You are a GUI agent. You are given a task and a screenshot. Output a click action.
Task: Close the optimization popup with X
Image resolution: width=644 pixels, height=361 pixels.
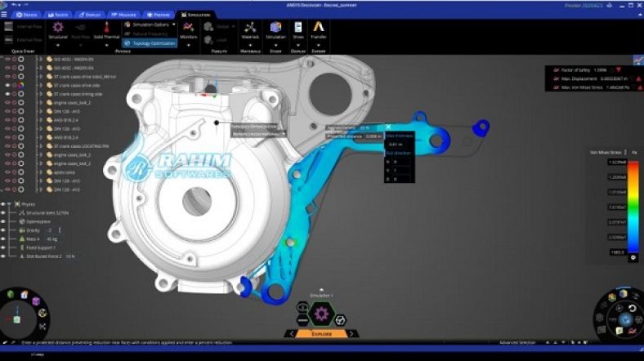388,127
